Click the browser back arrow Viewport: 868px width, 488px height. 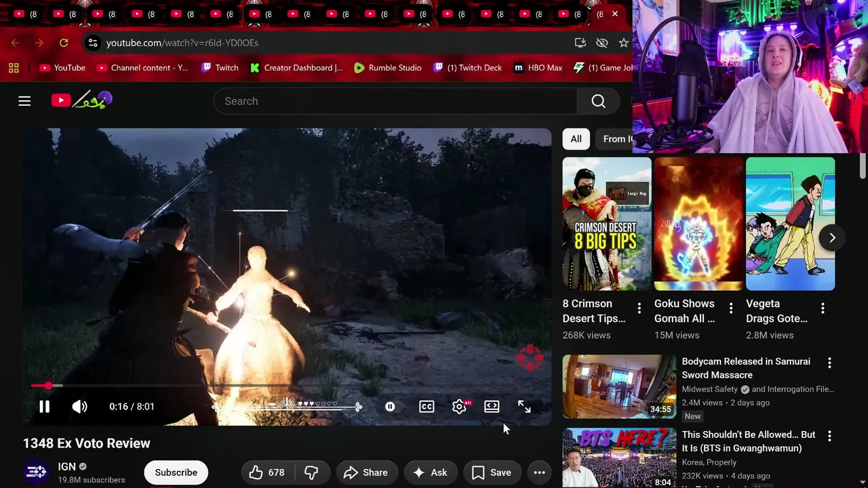pos(15,43)
